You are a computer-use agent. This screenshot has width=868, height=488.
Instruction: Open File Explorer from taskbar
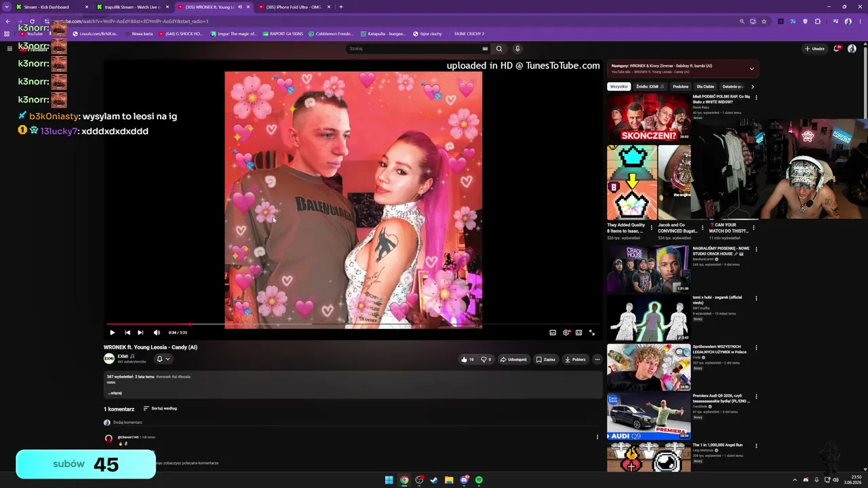click(449, 480)
